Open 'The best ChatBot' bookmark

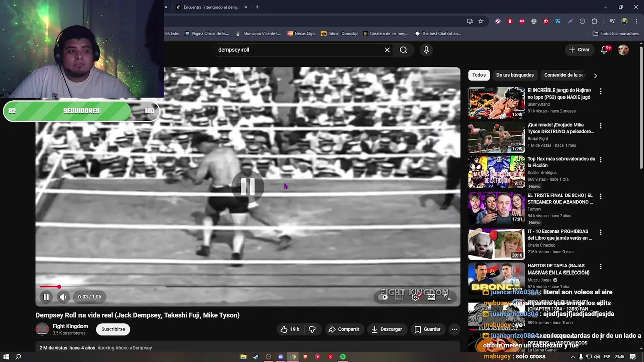pyautogui.click(x=437, y=34)
